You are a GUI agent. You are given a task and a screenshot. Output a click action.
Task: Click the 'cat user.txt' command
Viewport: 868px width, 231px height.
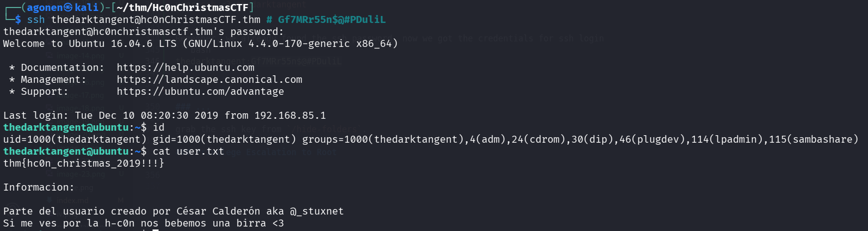[188, 151]
